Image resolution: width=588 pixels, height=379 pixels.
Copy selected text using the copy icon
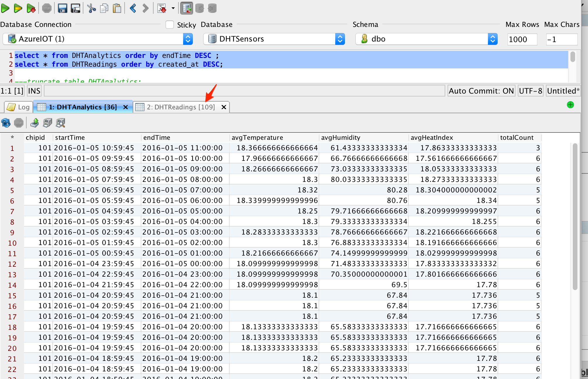pyautogui.click(x=104, y=8)
